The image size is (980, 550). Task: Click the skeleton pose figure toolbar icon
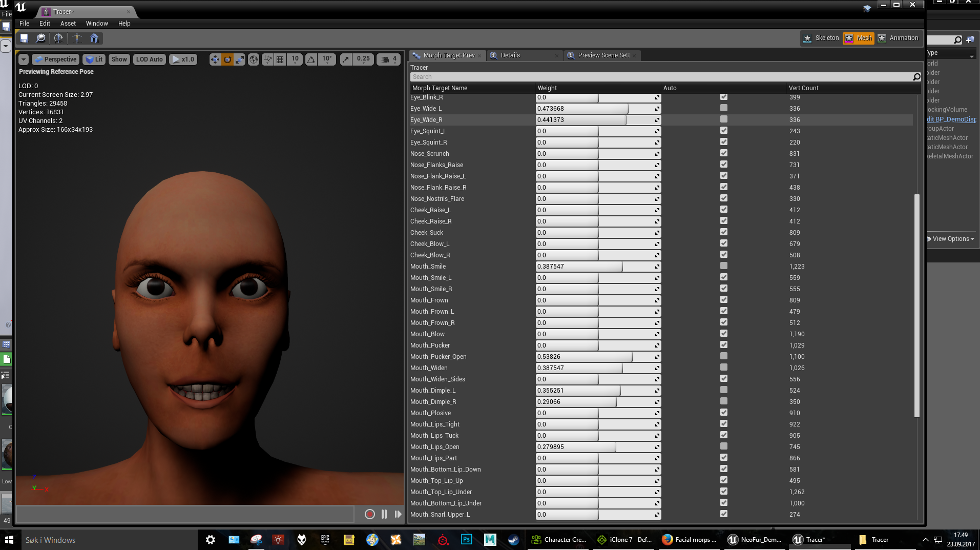pos(77,38)
